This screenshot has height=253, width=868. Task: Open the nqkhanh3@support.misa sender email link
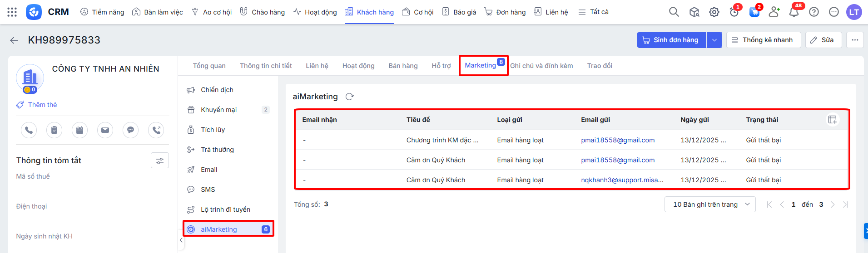(x=622, y=180)
